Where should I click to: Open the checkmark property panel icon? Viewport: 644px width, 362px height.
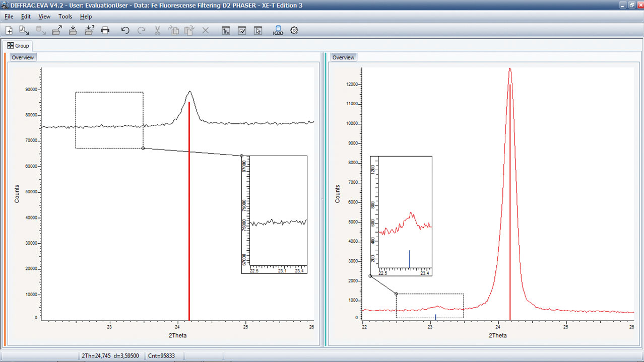242,31
